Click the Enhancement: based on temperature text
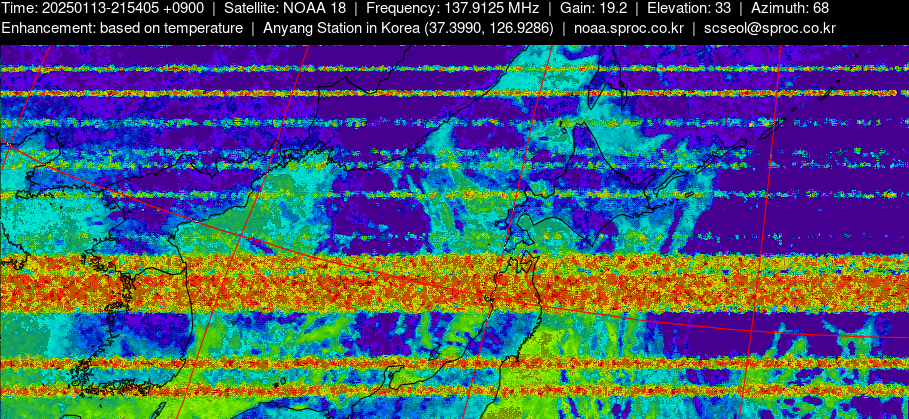 coord(122,28)
